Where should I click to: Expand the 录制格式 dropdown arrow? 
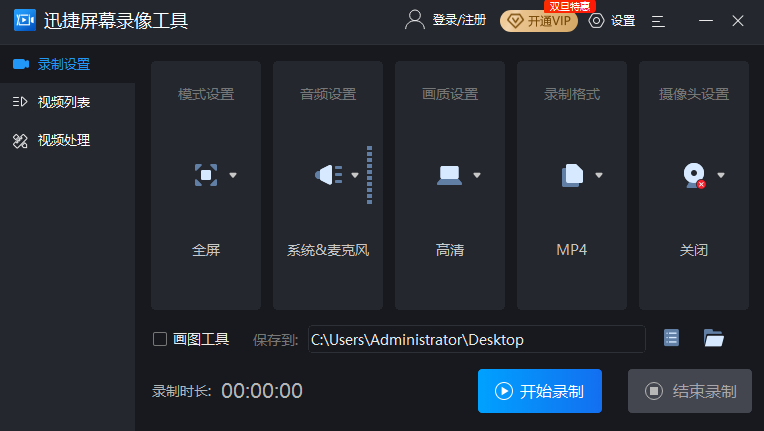click(x=599, y=175)
